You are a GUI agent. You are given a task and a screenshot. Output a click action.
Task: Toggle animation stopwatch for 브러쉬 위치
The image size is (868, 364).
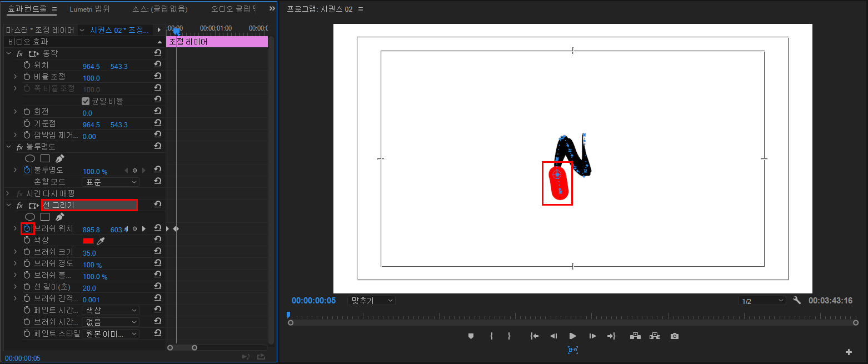pyautogui.click(x=27, y=228)
